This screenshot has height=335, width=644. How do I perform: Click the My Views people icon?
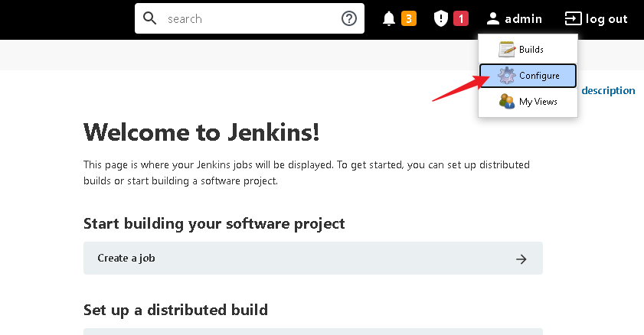pyautogui.click(x=507, y=101)
